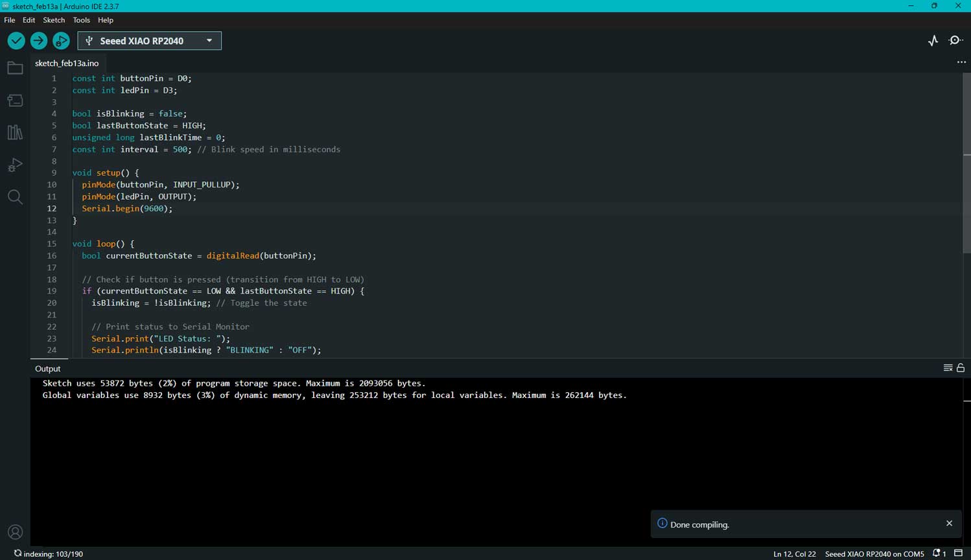Click Seeed XIAO RP2040 on COM5 status

(874, 554)
